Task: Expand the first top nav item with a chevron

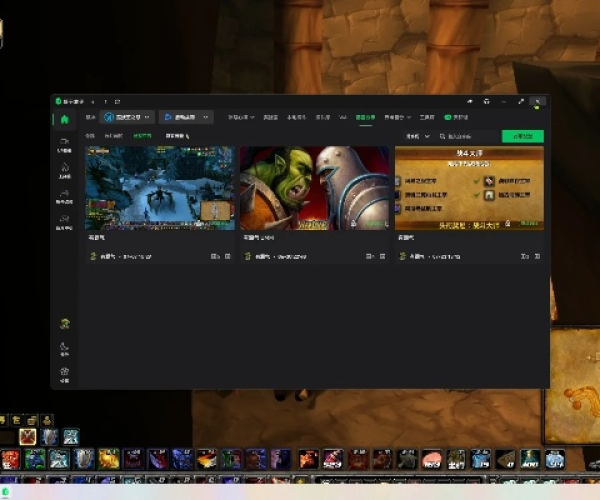Action: (241, 117)
